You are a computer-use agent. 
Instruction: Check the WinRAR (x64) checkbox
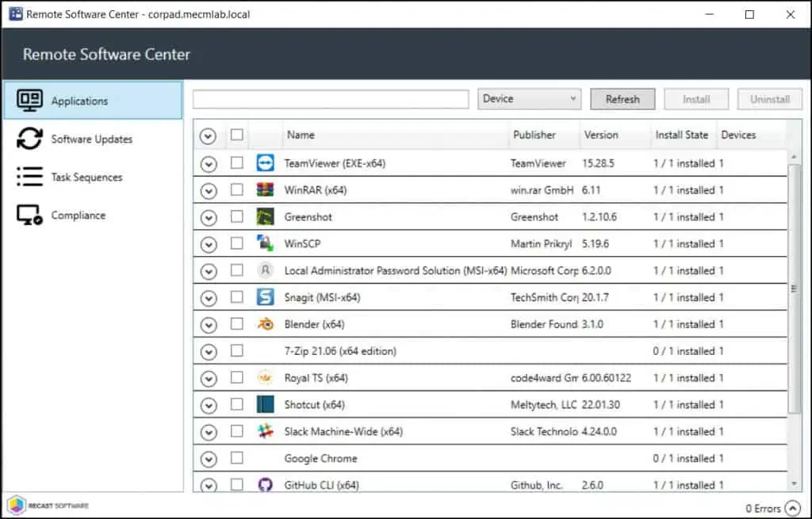(236, 189)
